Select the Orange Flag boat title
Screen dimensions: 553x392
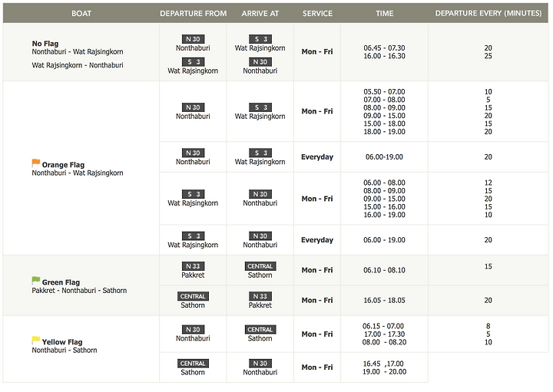63,165
